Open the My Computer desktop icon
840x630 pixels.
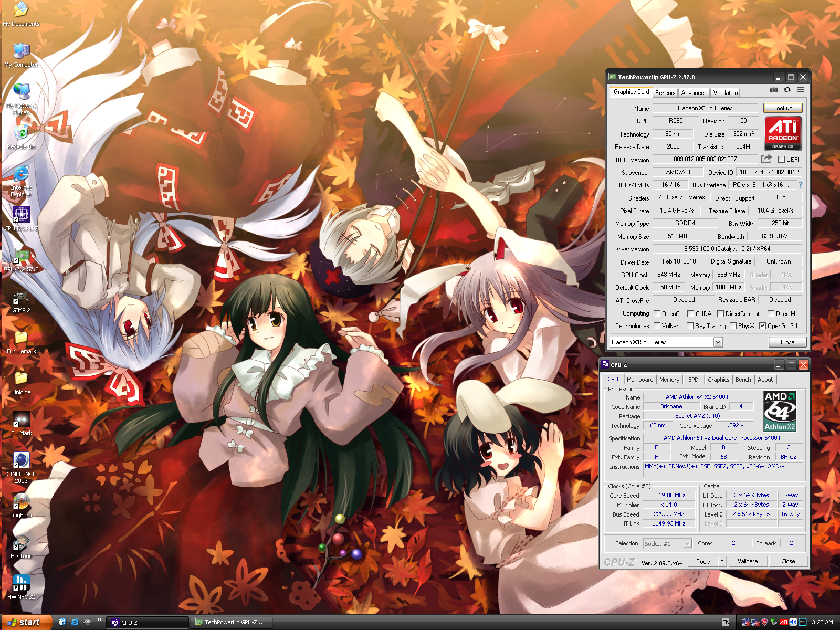click(21, 55)
